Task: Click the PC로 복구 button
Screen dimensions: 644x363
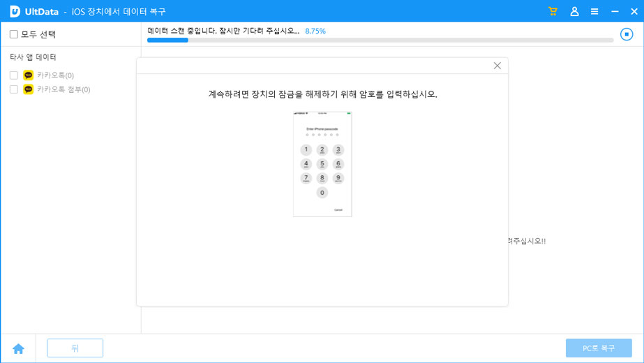Action: click(599, 348)
